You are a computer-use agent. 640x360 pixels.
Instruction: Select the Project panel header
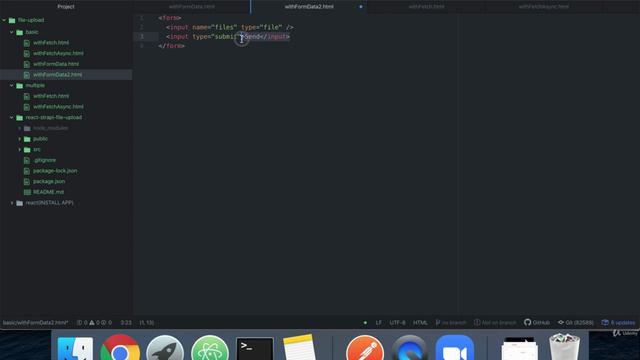coord(66,7)
